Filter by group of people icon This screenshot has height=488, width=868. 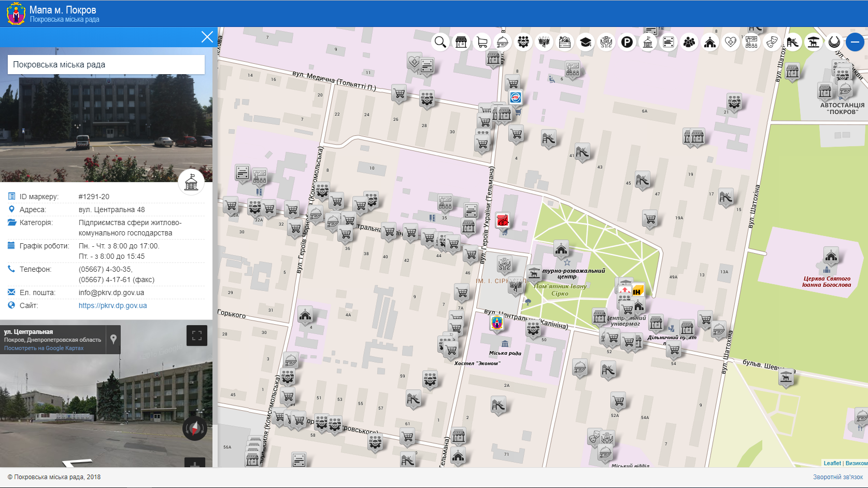point(689,42)
